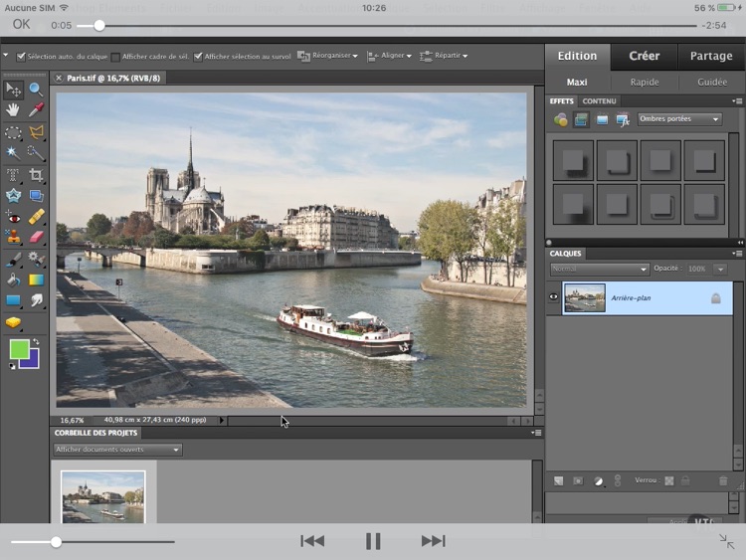Open 'Ombres portées' effects dropdown
This screenshot has height=560, width=746.
click(x=679, y=119)
